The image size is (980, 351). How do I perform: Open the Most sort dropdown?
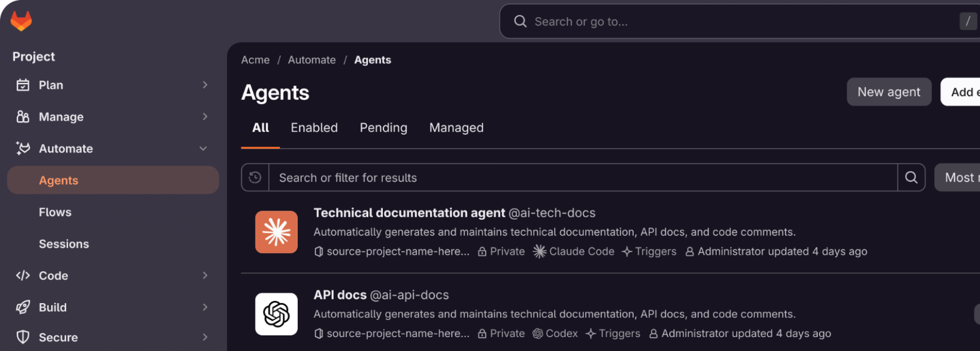(x=957, y=178)
